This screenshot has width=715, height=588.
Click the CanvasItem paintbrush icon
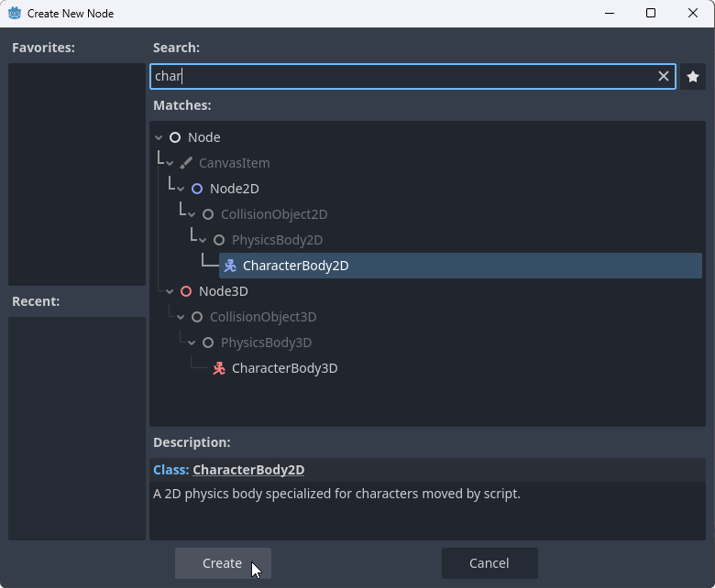pos(186,163)
